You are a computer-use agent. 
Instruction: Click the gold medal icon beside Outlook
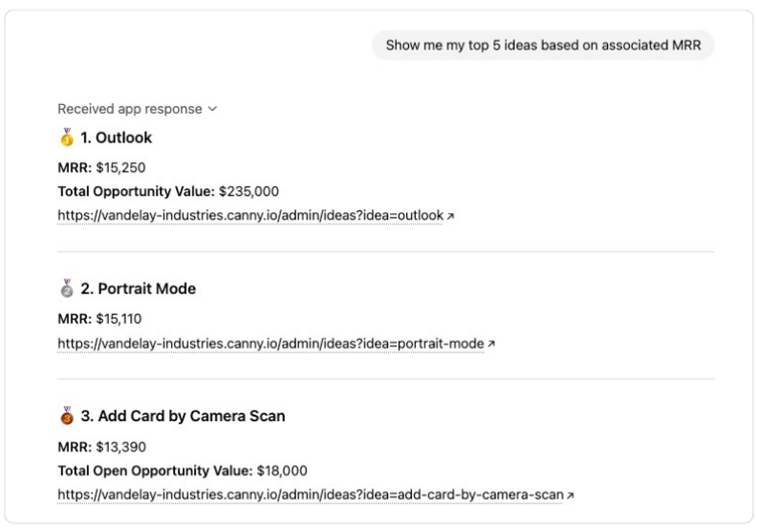point(66,138)
